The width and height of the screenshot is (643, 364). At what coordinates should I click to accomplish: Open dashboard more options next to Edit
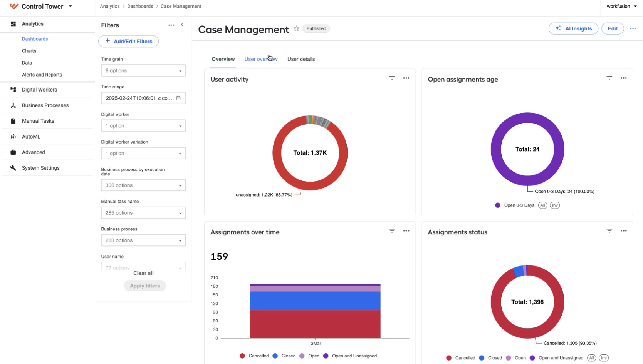point(633,28)
